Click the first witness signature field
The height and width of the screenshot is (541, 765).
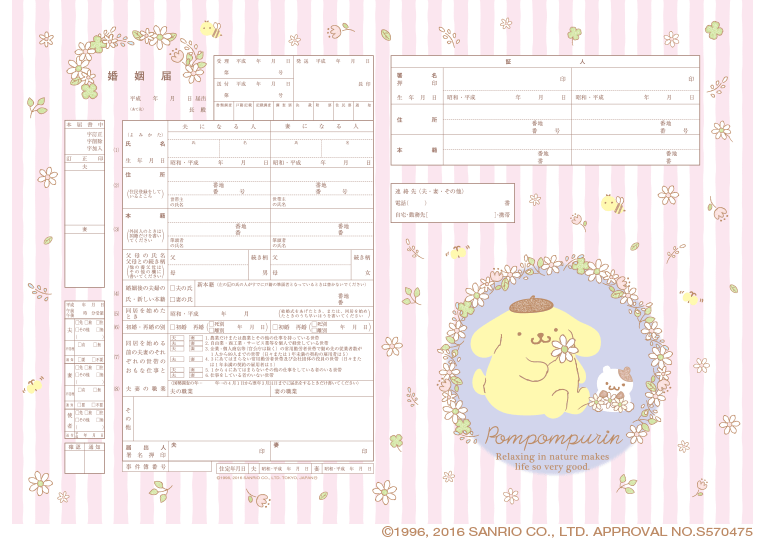(507, 79)
